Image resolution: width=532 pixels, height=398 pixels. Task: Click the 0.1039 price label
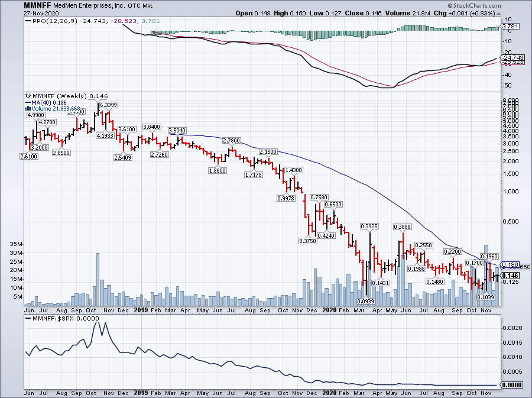click(x=485, y=297)
